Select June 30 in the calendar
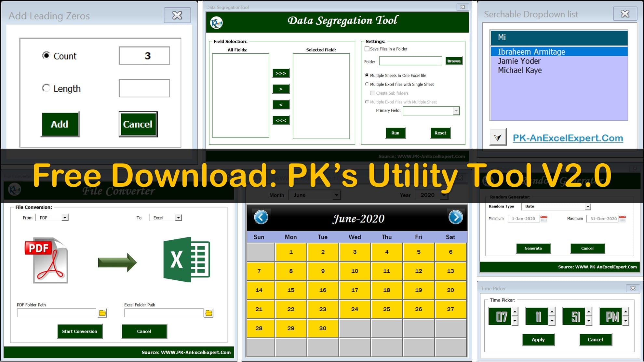Viewport: 644px width, 362px height. tap(323, 328)
